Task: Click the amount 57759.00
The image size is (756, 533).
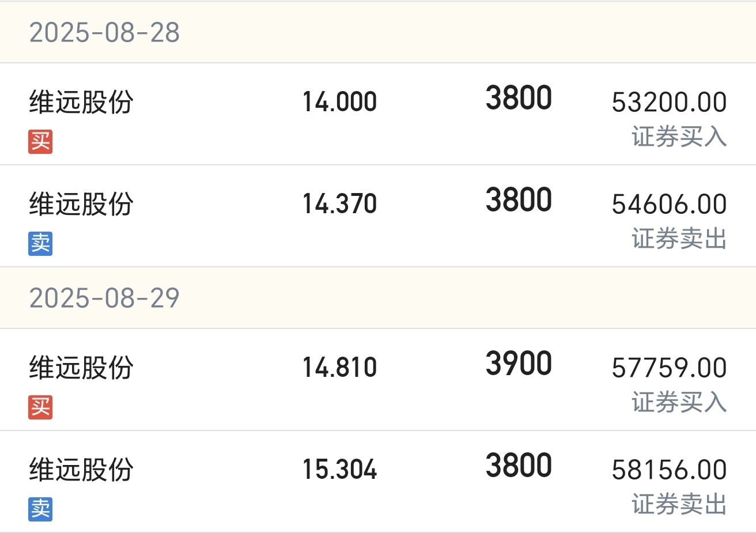Action: [x=669, y=368]
